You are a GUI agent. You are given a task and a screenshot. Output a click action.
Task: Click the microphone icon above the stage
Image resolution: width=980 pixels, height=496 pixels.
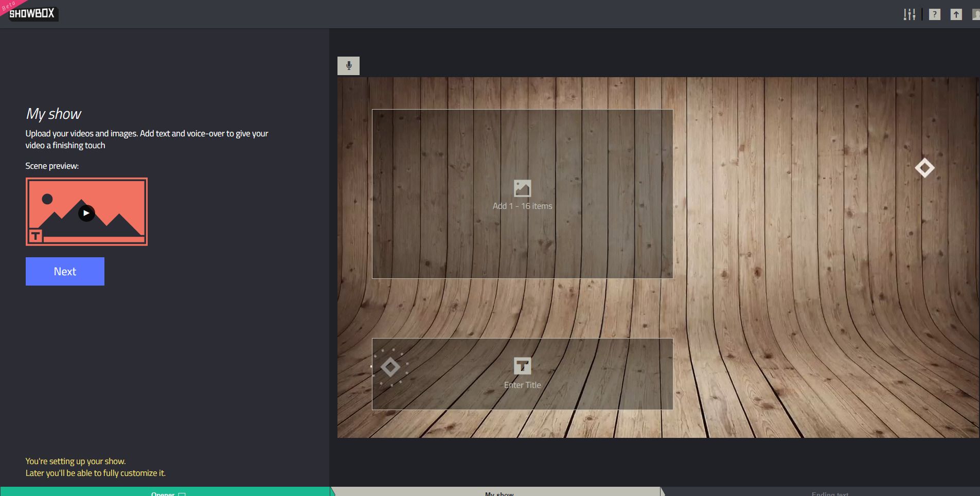pos(349,65)
